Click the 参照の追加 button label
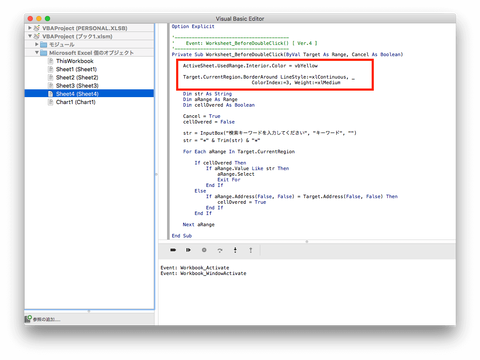The height and width of the screenshot is (360, 480). click(x=47, y=319)
